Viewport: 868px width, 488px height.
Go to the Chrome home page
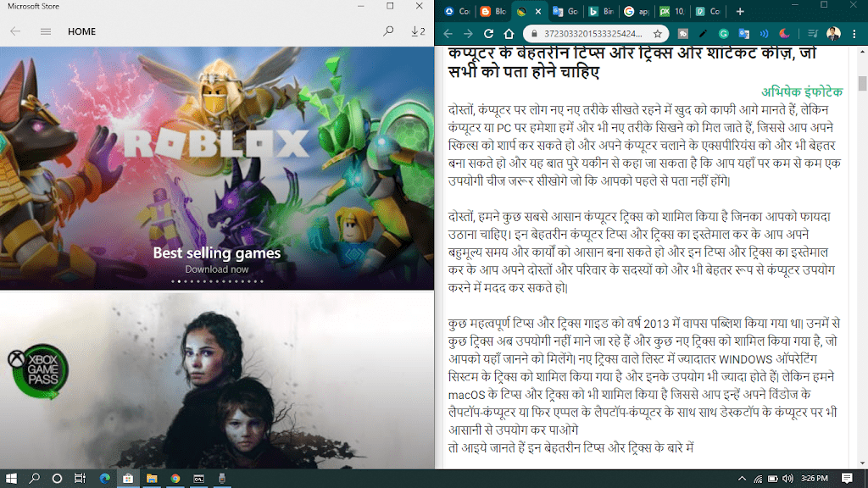[x=509, y=34]
